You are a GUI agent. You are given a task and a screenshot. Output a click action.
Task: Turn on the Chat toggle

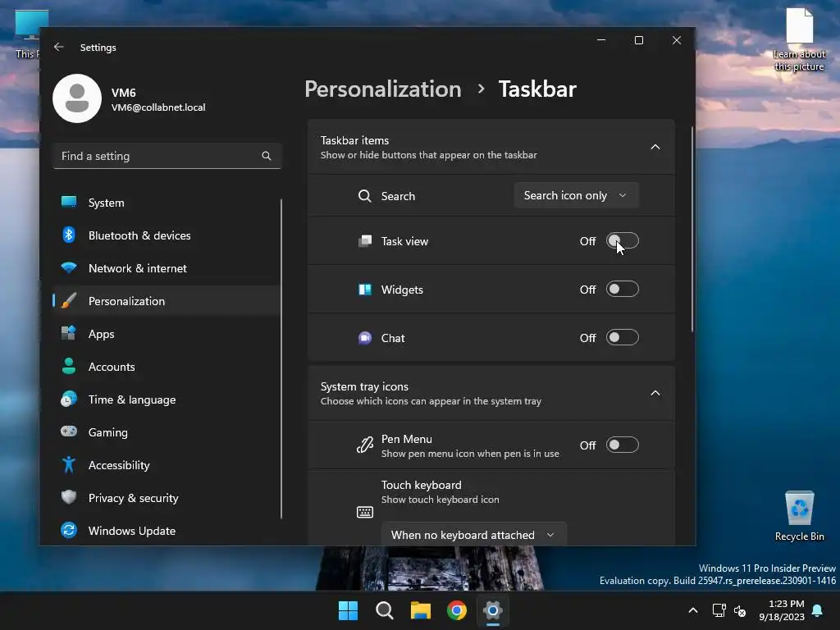[623, 337]
